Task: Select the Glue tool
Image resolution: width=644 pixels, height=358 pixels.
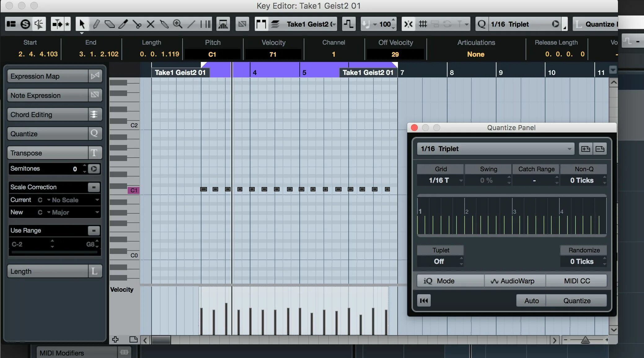Action: point(164,24)
